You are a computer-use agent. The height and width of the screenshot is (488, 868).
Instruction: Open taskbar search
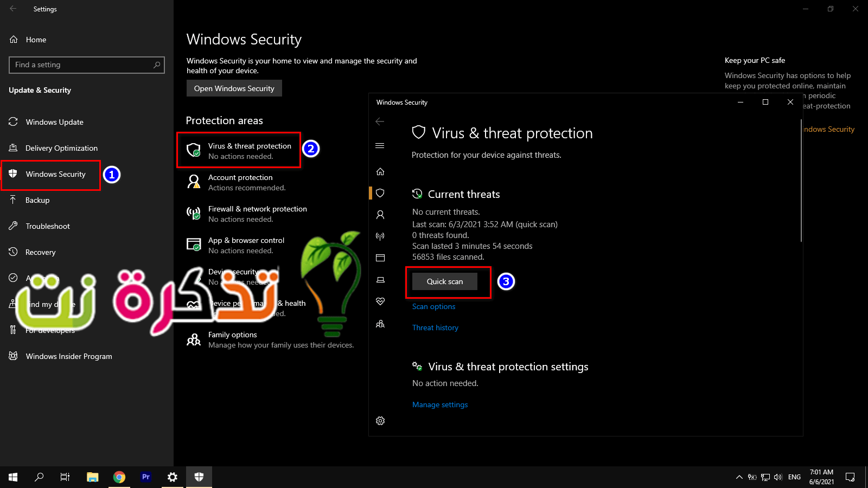tap(39, 477)
